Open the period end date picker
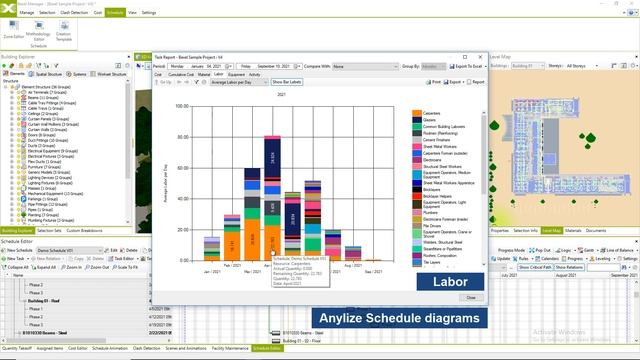This screenshot has width=640, height=360. click(x=298, y=66)
